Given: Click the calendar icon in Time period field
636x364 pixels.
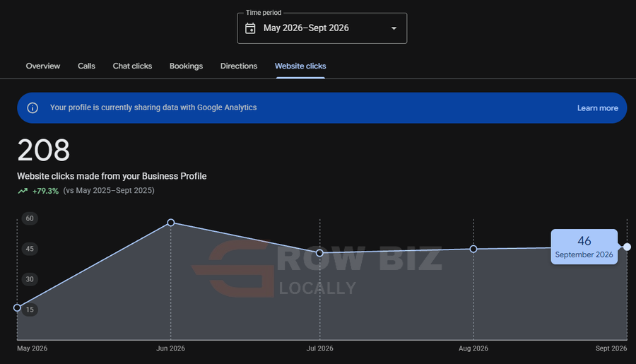Looking at the screenshot, I should [x=250, y=28].
